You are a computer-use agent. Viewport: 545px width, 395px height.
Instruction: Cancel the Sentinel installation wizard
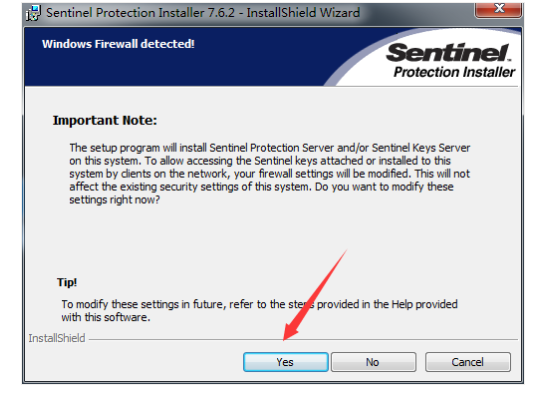[x=468, y=362]
